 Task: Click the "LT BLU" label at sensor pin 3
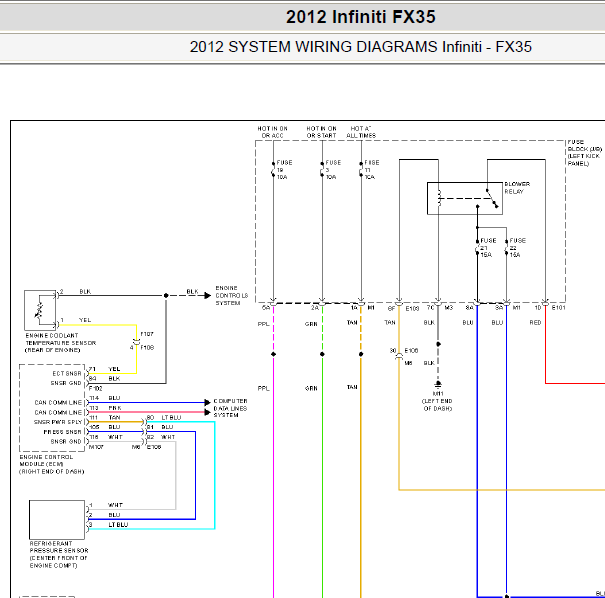pos(118,525)
